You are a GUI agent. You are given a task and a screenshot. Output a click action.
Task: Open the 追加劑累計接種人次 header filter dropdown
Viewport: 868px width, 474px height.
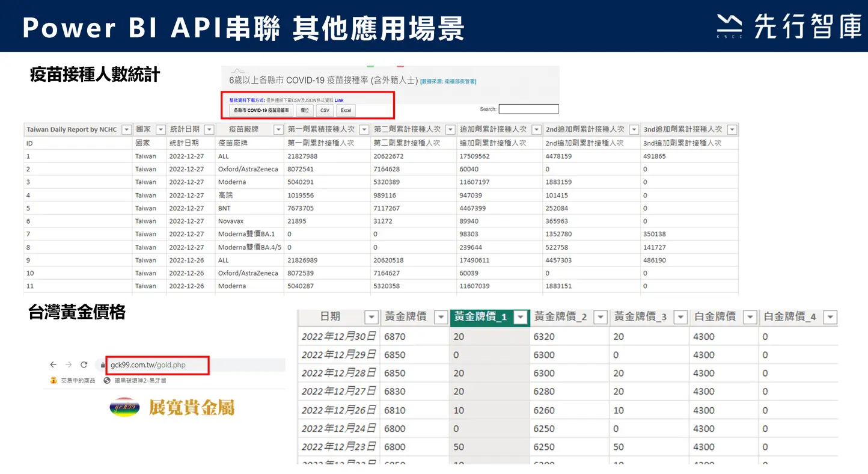[536, 129]
